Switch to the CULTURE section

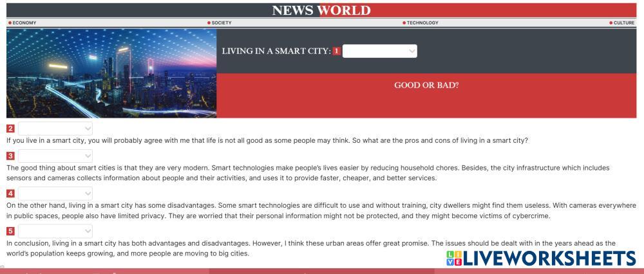point(623,23)
